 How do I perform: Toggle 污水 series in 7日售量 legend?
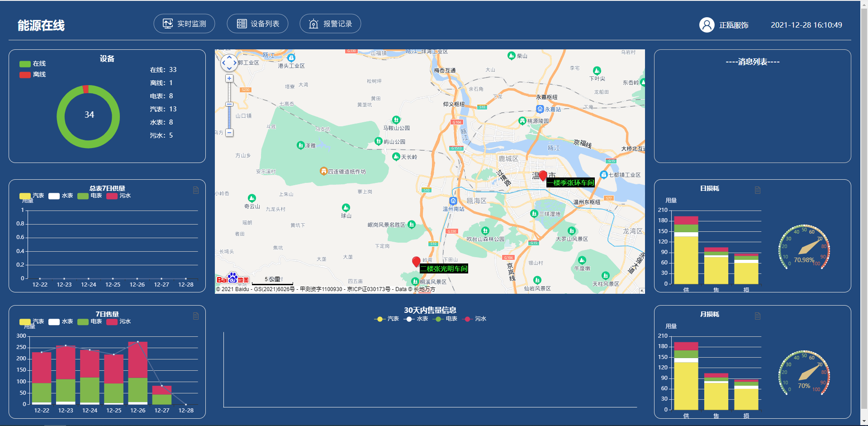tap(119, 322)
